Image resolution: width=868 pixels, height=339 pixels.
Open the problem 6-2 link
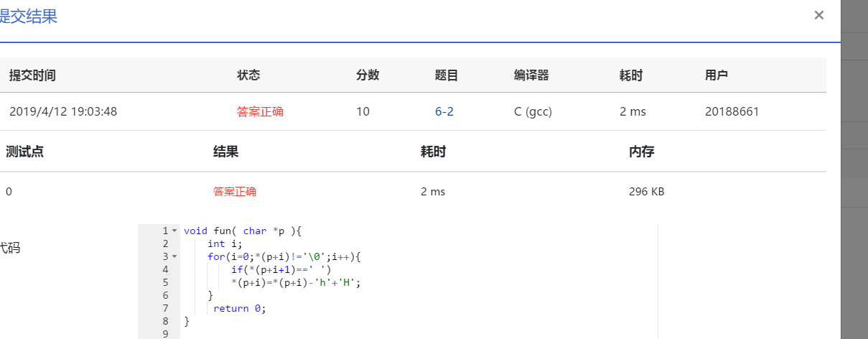(x=444, y=111)
